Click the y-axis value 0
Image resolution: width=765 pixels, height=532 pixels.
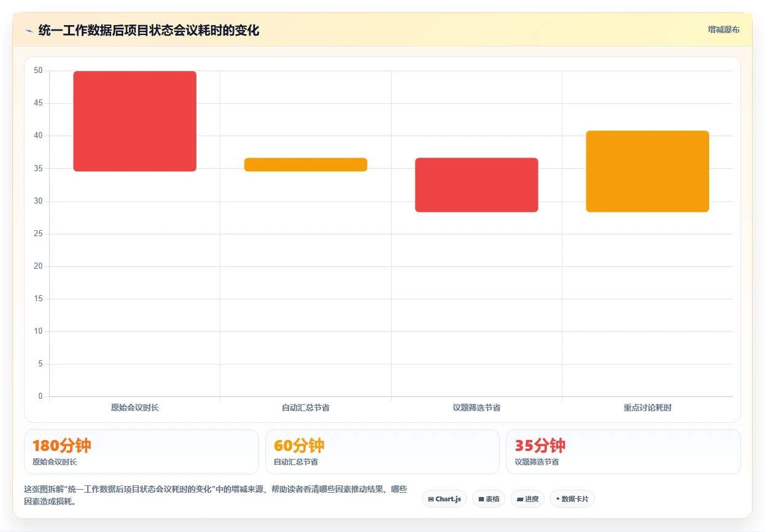click(41, 396)
